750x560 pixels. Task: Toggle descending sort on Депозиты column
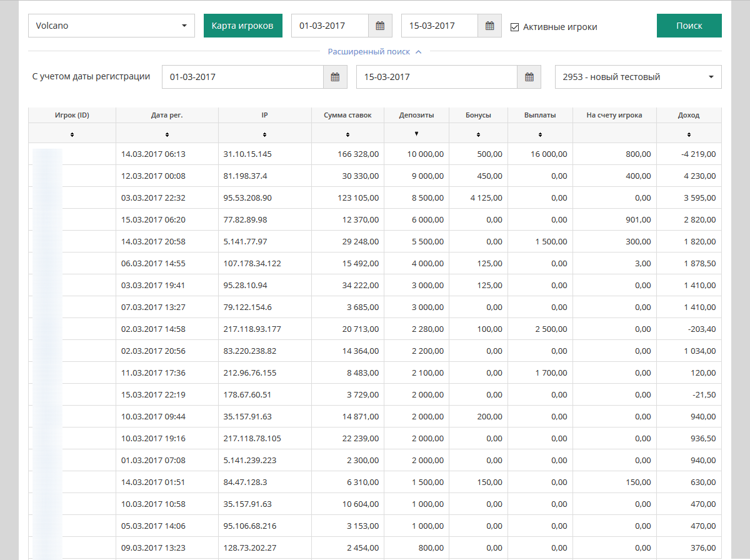(x=416, y=134)
